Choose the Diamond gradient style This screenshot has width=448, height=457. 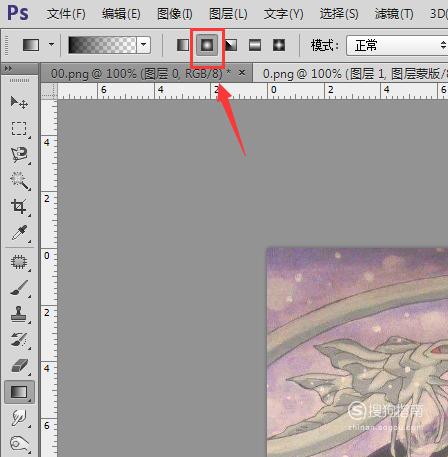pos(279,45)
